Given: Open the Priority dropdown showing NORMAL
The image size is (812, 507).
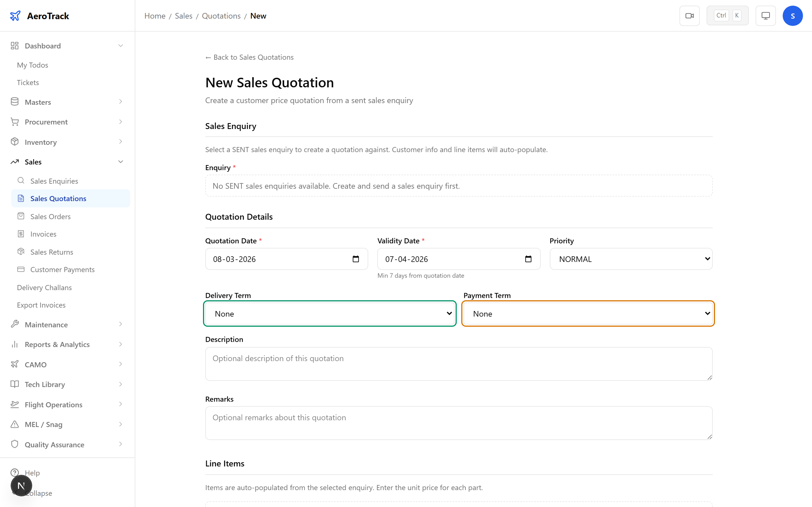Looking at the screenshot, I should 630,259.
